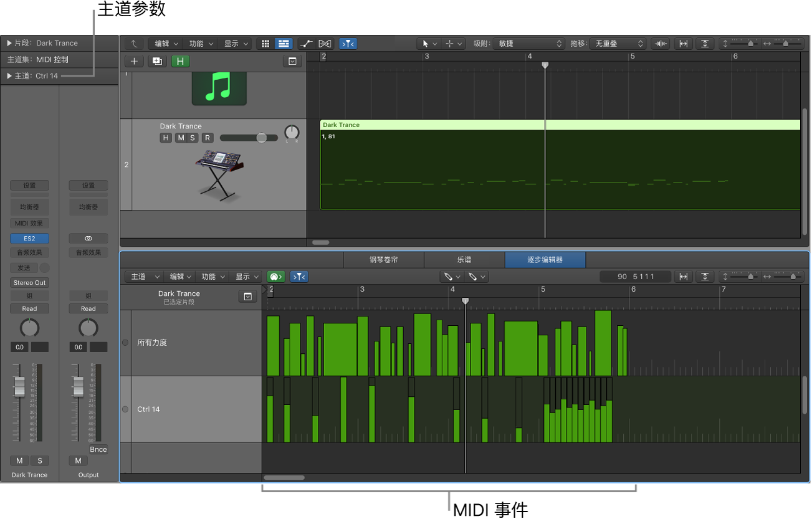Switch to 乐谱 score tab
This screenshot has width=812, height=524.
pyautogui.click(x=464, y=260)
